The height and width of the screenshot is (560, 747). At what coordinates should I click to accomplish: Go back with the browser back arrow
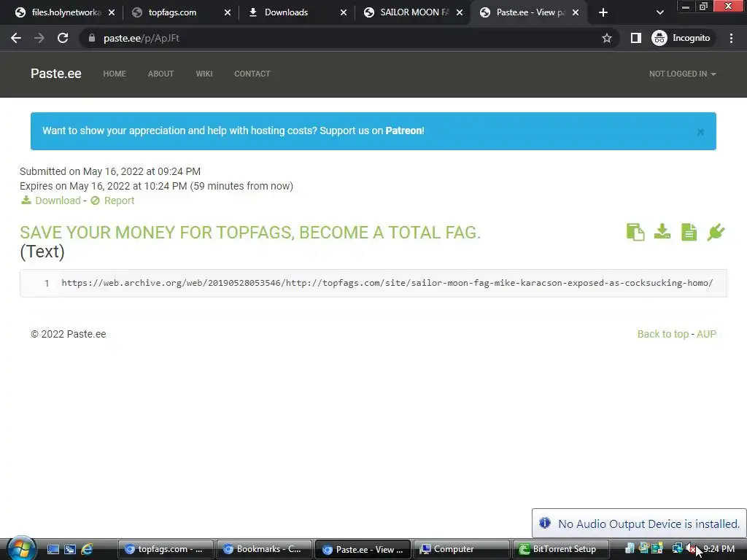click(x=16, y=38)
